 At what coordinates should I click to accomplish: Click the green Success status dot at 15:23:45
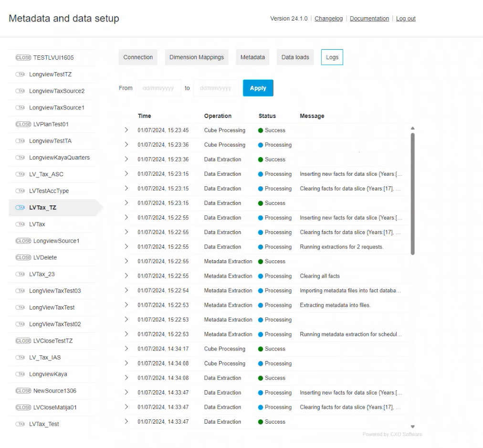[261, 130]
